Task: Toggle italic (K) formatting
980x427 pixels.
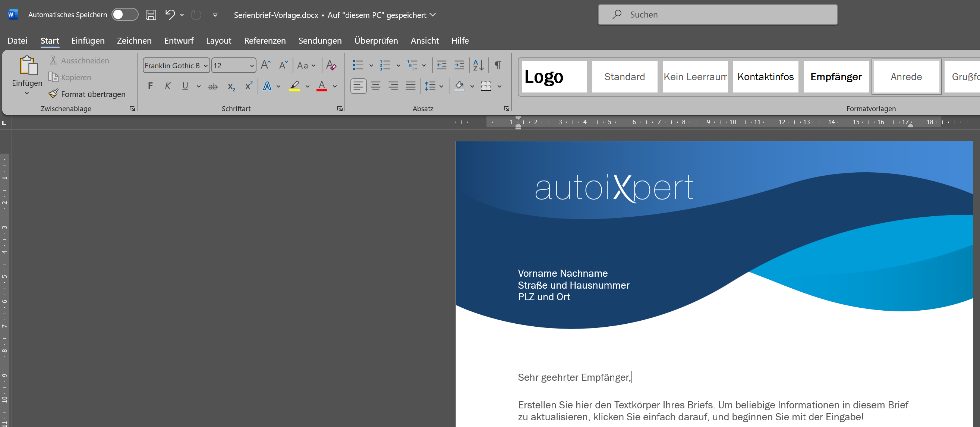Action: tap(167, 86)
